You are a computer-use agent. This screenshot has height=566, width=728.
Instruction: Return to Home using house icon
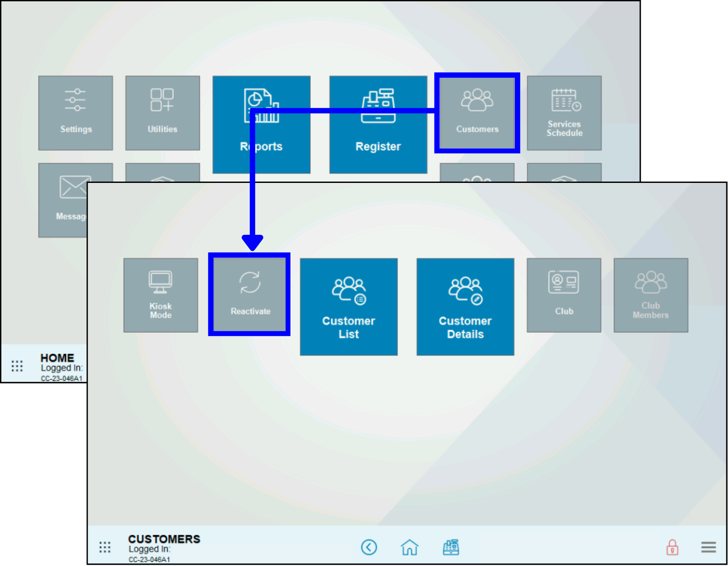(409, 547)
